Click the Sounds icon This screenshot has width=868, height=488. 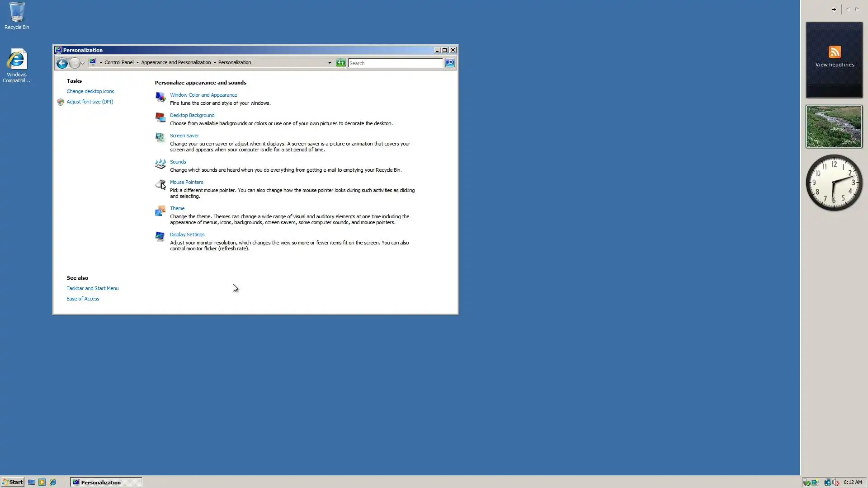click(160, 164)
